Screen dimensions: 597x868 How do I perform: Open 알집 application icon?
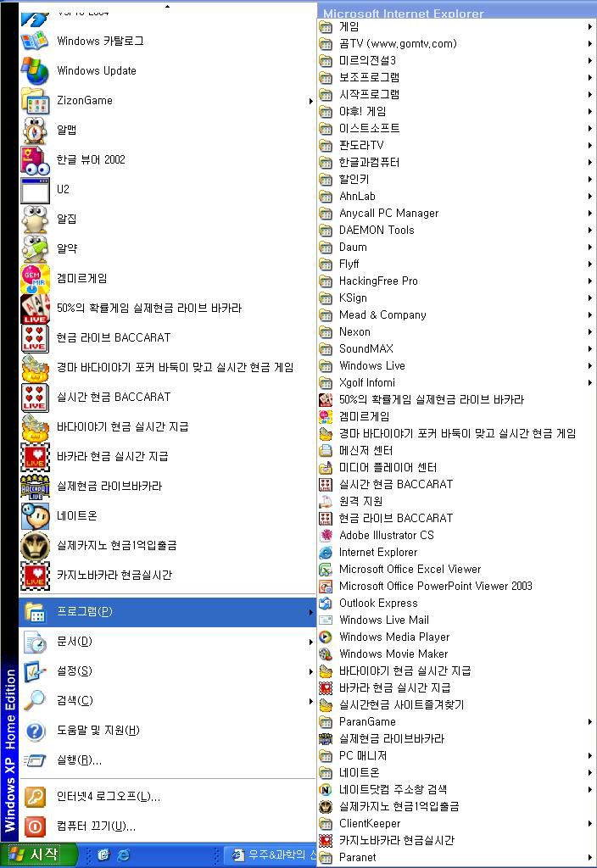[35, 220]
